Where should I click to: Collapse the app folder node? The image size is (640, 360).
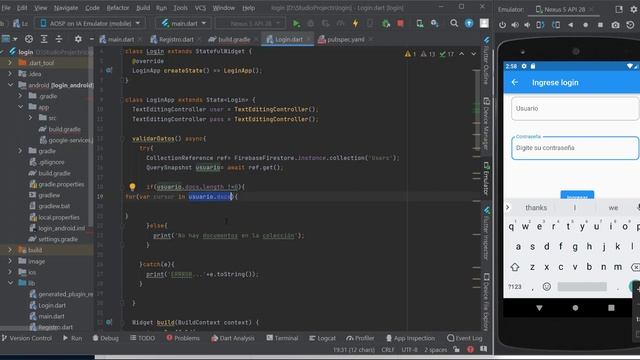pos(20,107)
